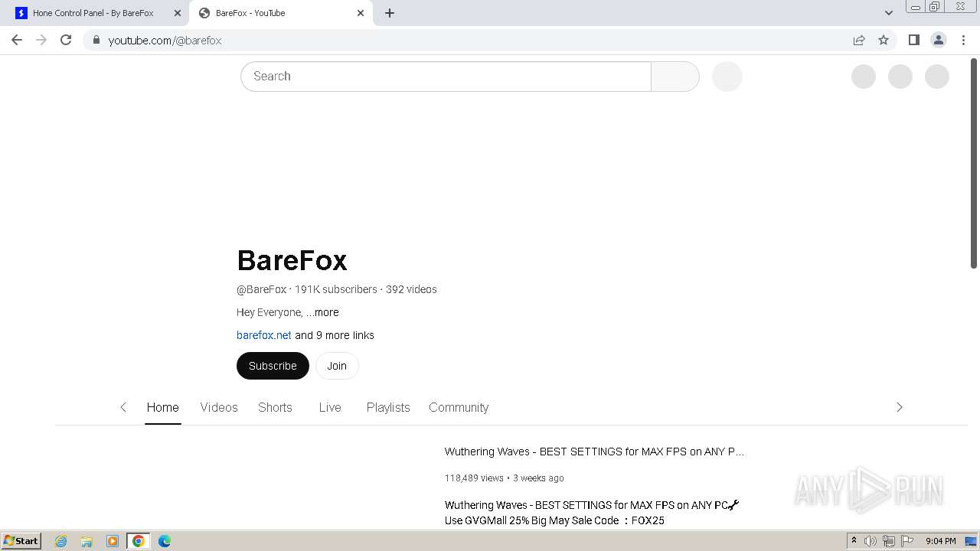The width and height of the screenshot is (980, 551).
Task: Show the 9 more links
Action: [x=335, y=335]
